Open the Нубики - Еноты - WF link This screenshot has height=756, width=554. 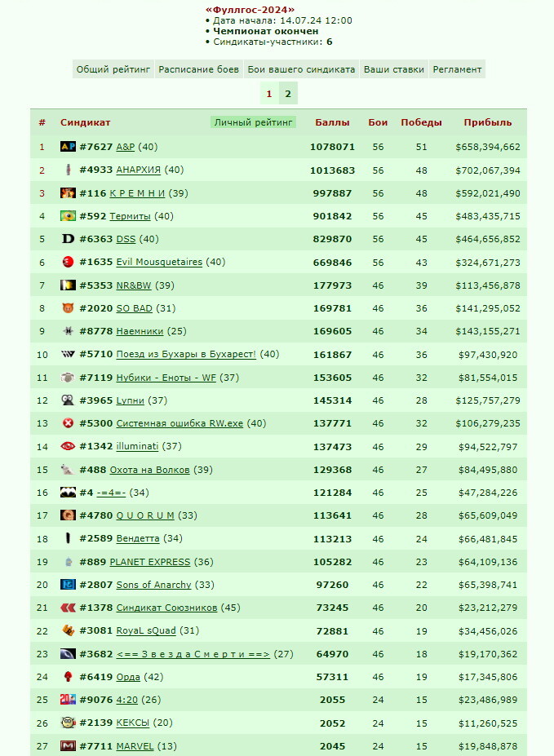[166, 378]
